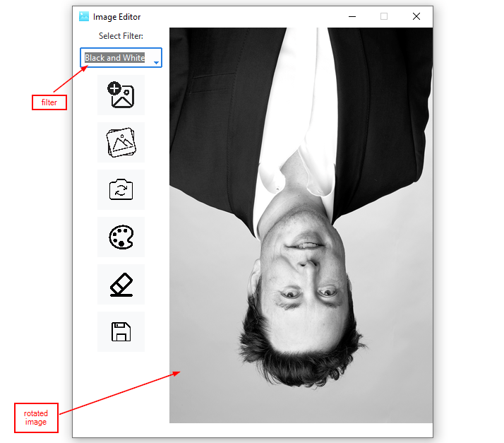Expand the Select Filter dropdown arrow
Screen dimensions: 504x443
tap(156, 62)
